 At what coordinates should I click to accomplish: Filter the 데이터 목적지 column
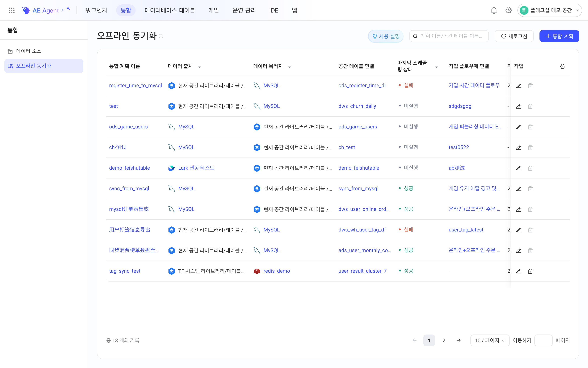point(289,66)
